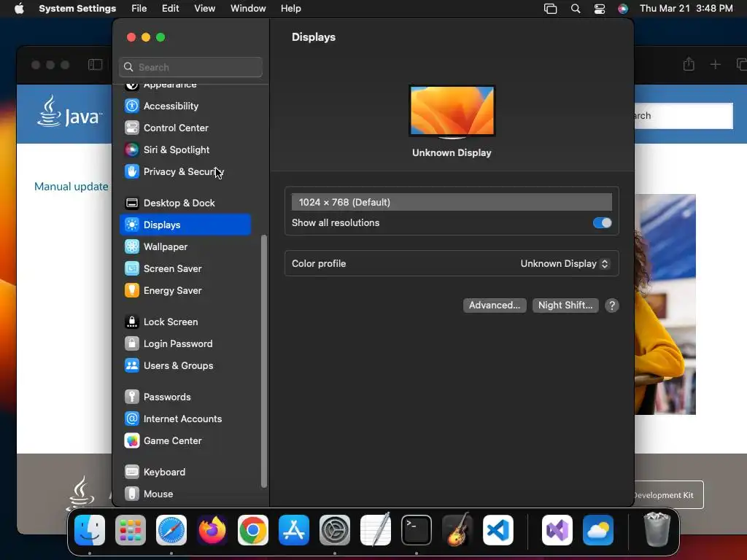The image size is (747, 560).
Task: Open the Window menu
Action: (248, 9)
